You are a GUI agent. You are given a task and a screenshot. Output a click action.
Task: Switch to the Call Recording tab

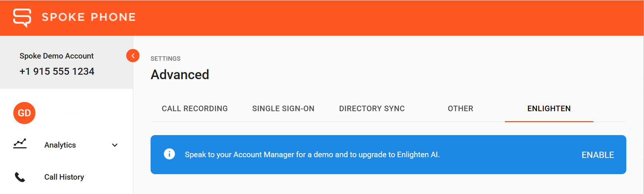coord(195,109)
